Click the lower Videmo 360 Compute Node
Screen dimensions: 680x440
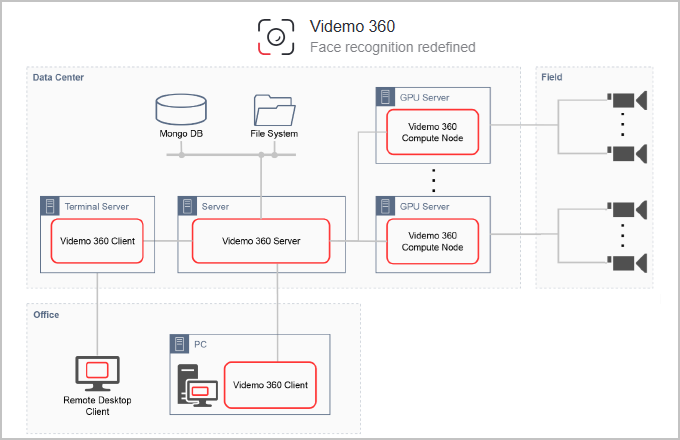click(433, 241)
